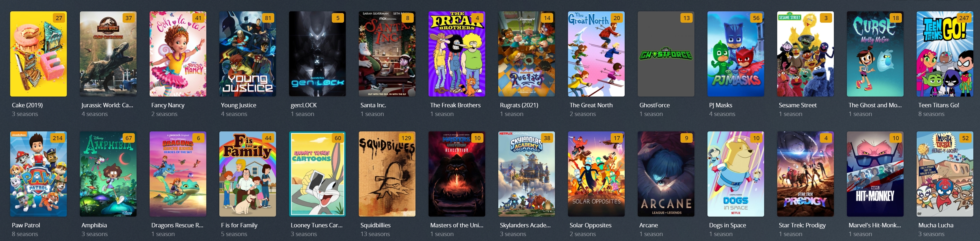
Task: Click the Amphibia title text
Action: click(94, 225)
